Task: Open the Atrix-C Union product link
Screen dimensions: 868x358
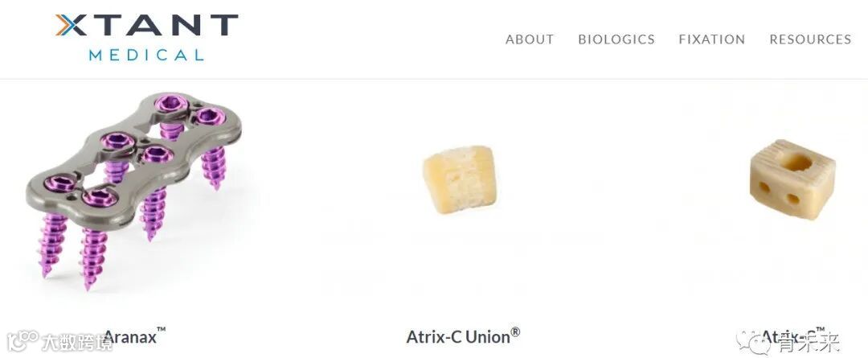Action: point(464,335)
